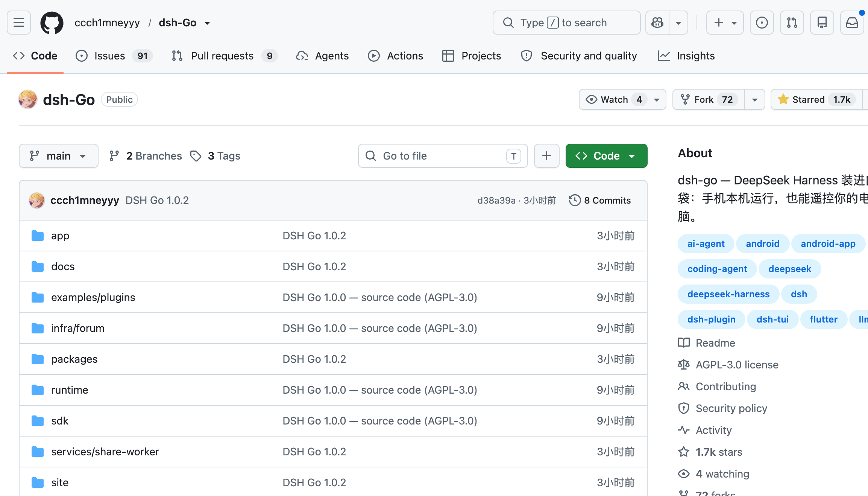Screen dimensions: 868x496
Task: Open the Copilot chat icon
Action: tap(657, 23)
